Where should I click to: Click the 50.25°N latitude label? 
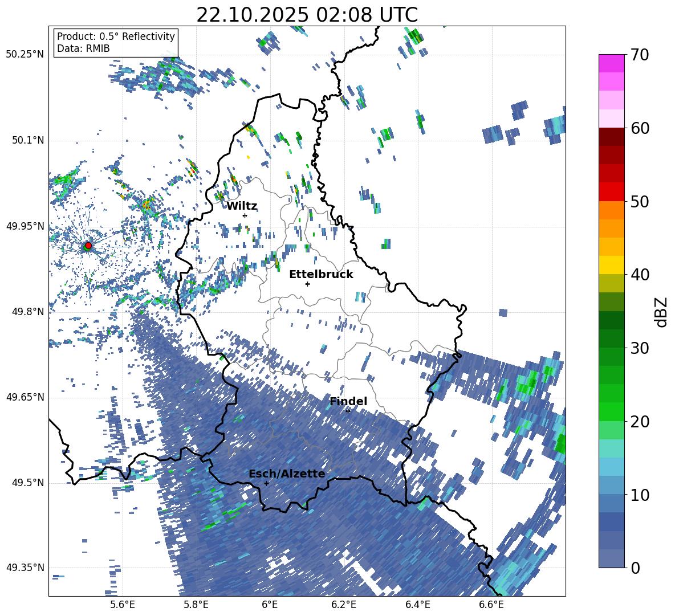point(25,55)
